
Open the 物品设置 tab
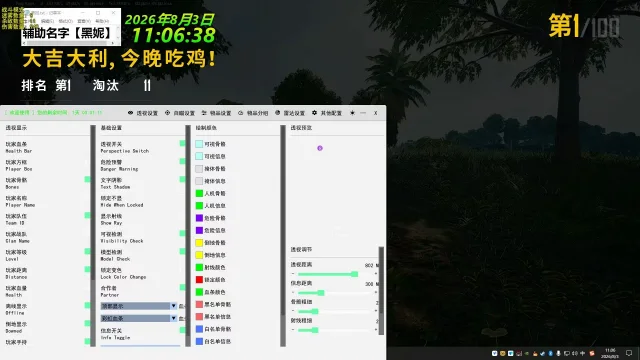tap(216, 113)
